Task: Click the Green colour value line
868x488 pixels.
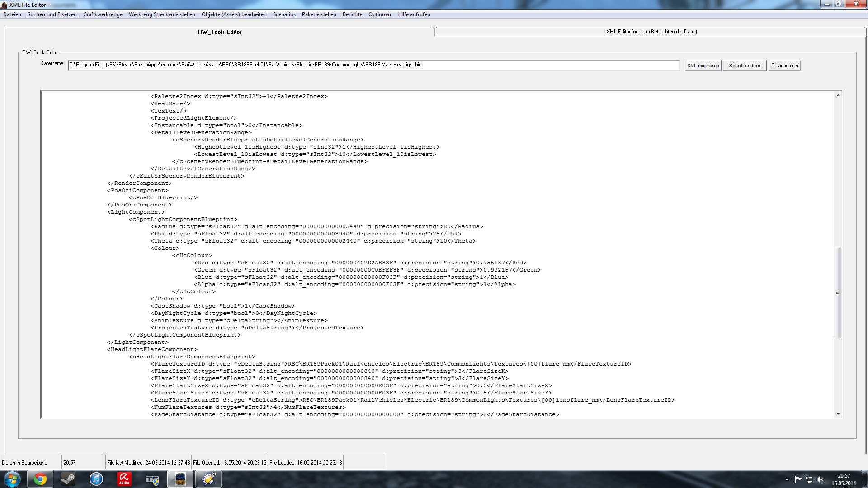Action: [x=368, y=270]
